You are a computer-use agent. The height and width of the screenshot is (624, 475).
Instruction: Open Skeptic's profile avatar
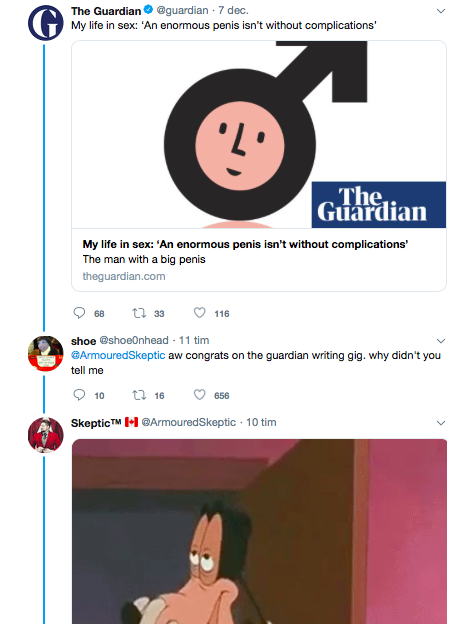(x=45, y=435)
